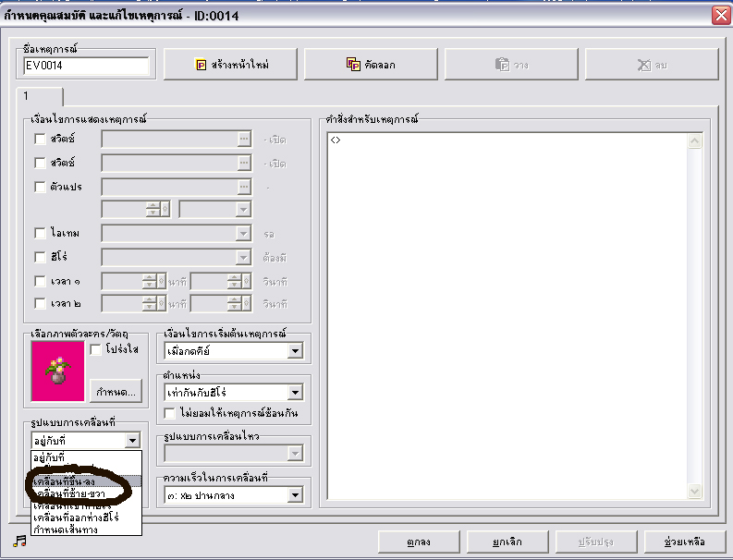Click the event commands scrollbar up arrow
This screenshot has height=560, width=733.
695,141
